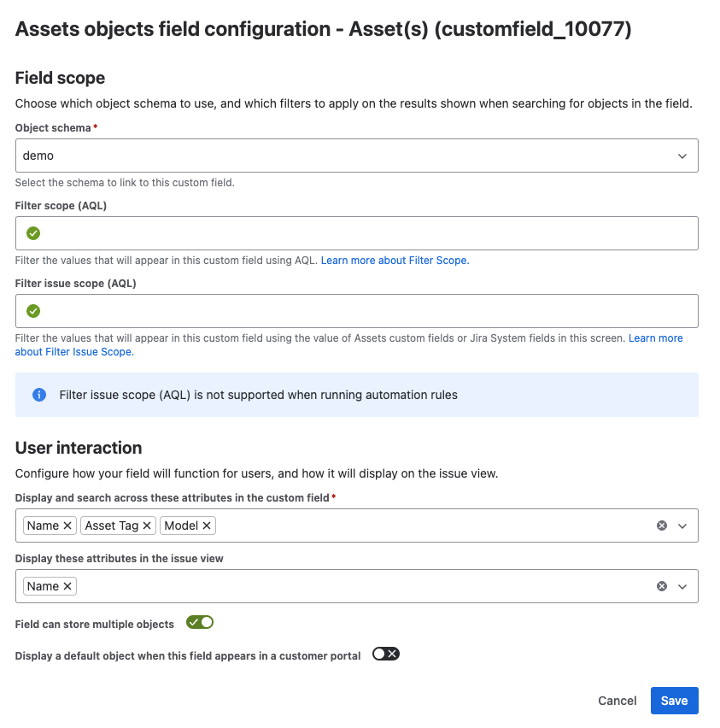Clear all issue view display attributes
The image size is (720, 728).
[x=661, y=586]
